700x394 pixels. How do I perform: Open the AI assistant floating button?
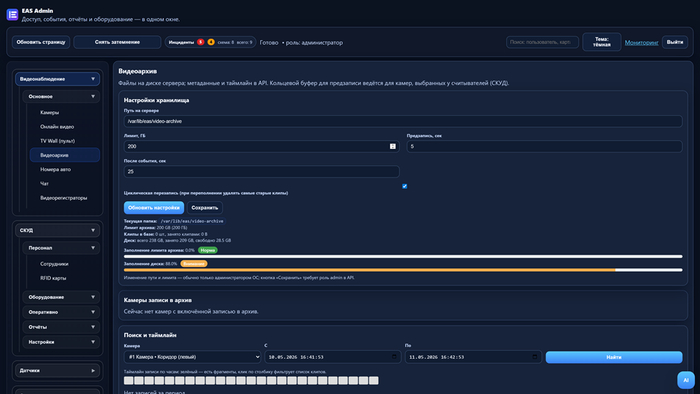[686, 380]
